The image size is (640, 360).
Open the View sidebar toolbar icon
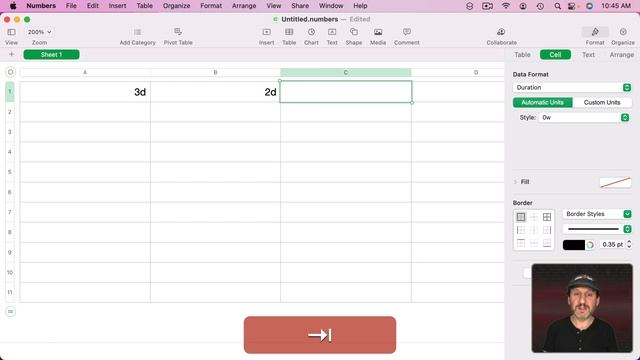(11, 32)
